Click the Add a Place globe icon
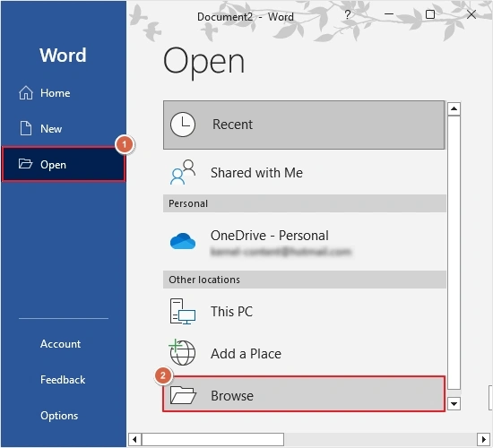The height and width of the screenshot is (448, 493). [182, 352]
